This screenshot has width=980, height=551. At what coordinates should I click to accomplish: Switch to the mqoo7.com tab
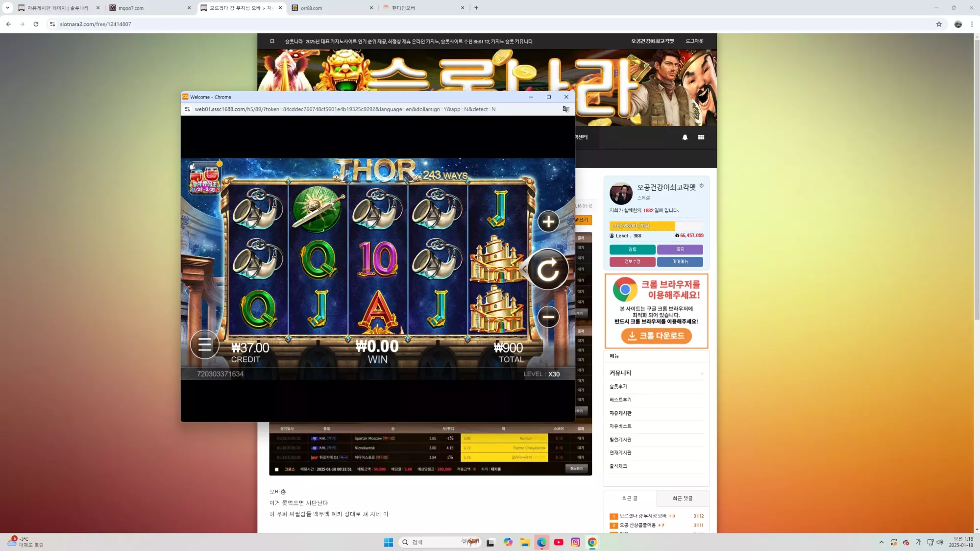coord(149,8)
